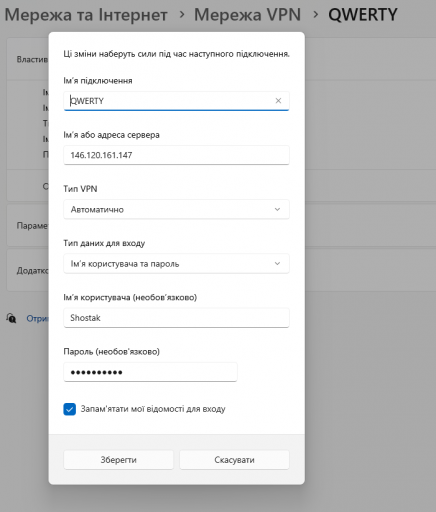Image resolution: width=436 pixels, height=512 pixels.
Task: Go to Мережа та Інтернет breadcrumb
Action: point(86,15)
